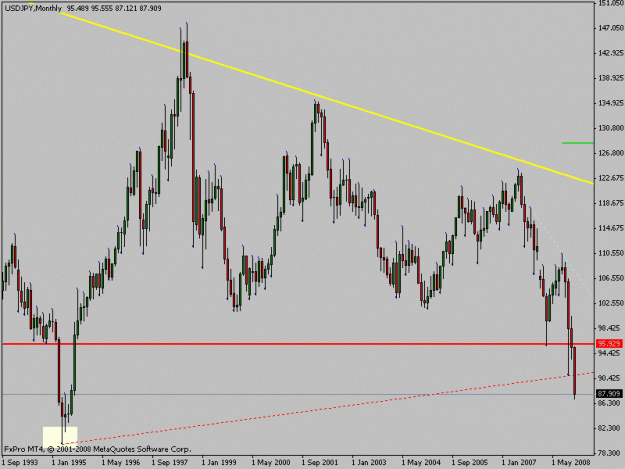Select the 1 May 1996 time axis label

tap(120, 463)
